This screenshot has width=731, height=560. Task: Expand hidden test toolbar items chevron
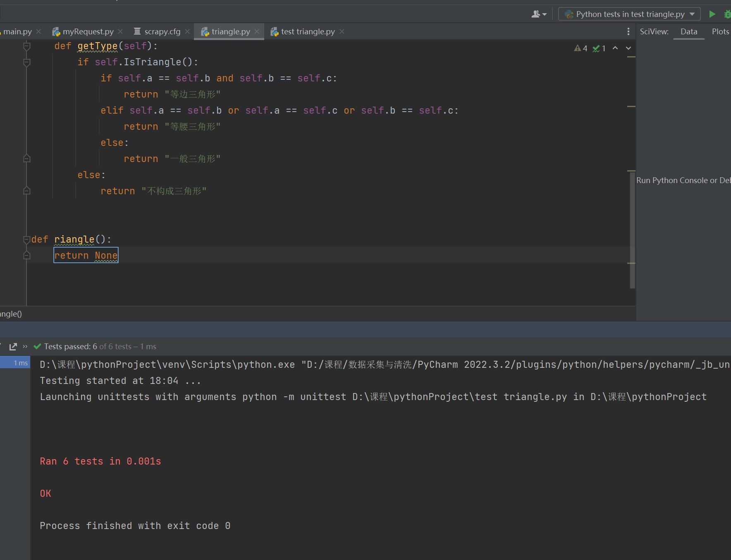point(25,346)
